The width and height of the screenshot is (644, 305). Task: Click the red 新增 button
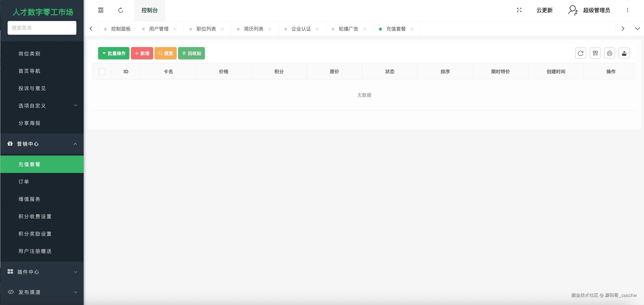coord(142,53)
